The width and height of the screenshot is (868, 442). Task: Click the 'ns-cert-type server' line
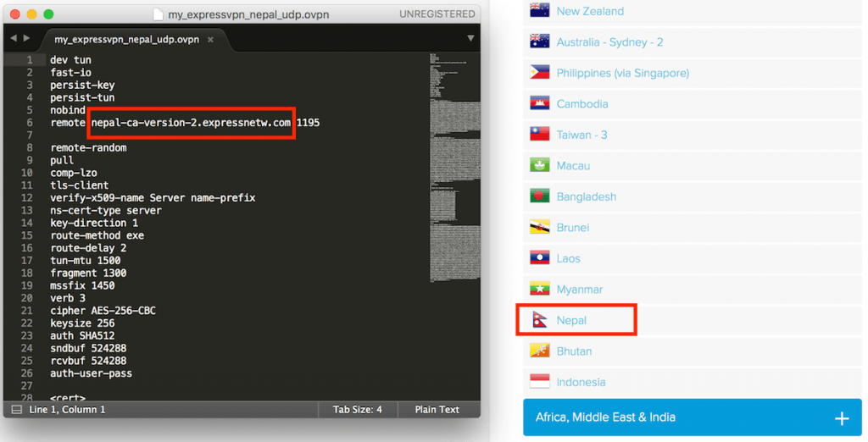106,211
